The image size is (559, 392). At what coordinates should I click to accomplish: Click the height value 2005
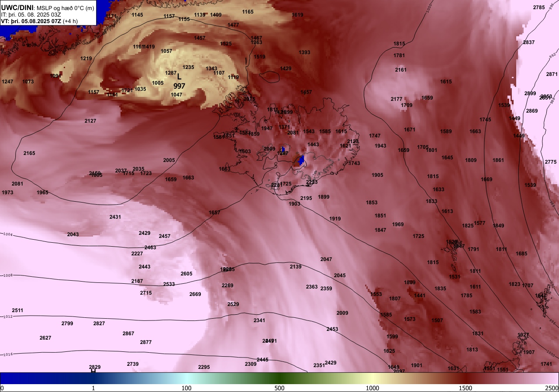click(x=169, y=160)
